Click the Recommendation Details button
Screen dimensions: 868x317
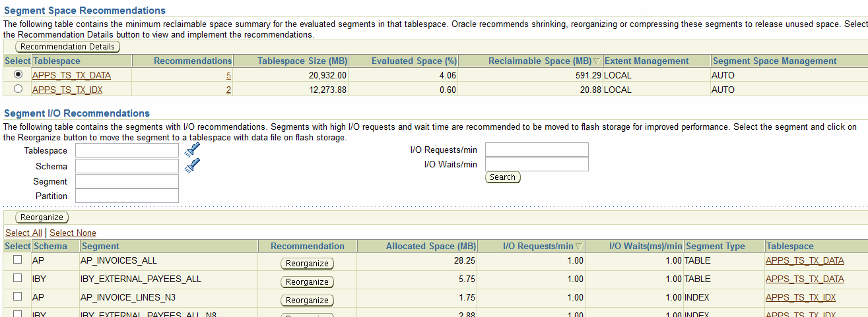click(x=68, y=47)
